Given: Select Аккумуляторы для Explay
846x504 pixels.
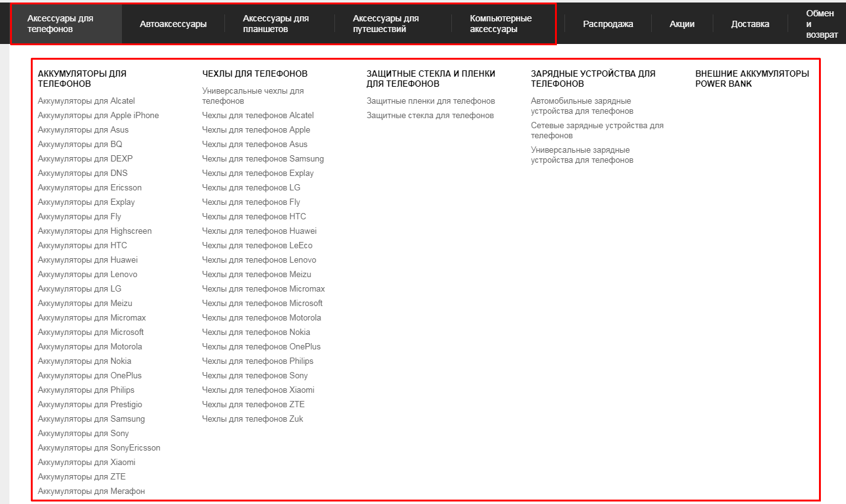Looking at the screenshot, I should (86, 202).
